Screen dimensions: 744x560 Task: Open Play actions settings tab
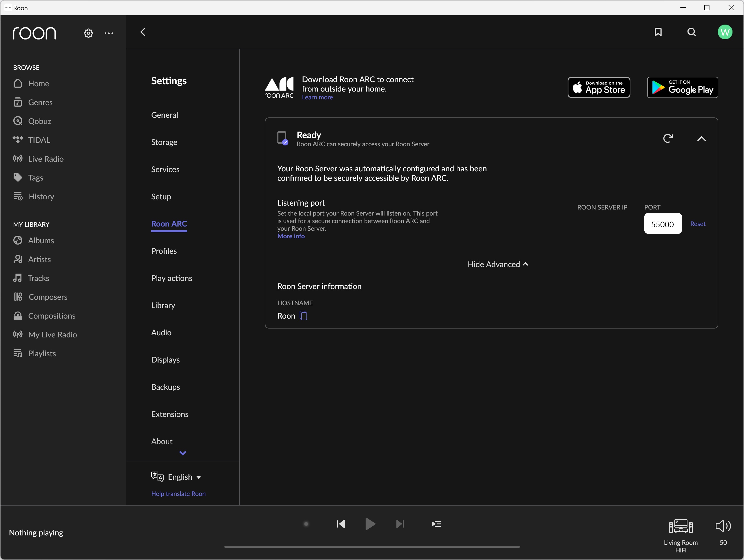171,278
